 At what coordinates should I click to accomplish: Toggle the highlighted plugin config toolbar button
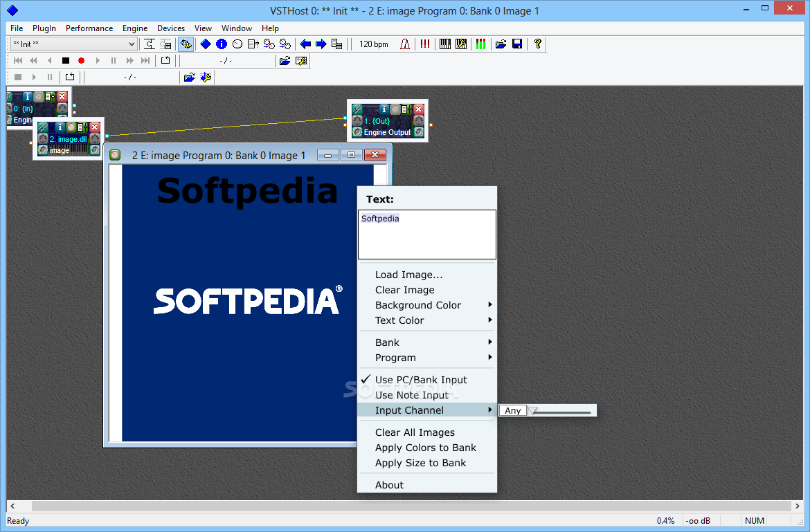tap(186, 44)
